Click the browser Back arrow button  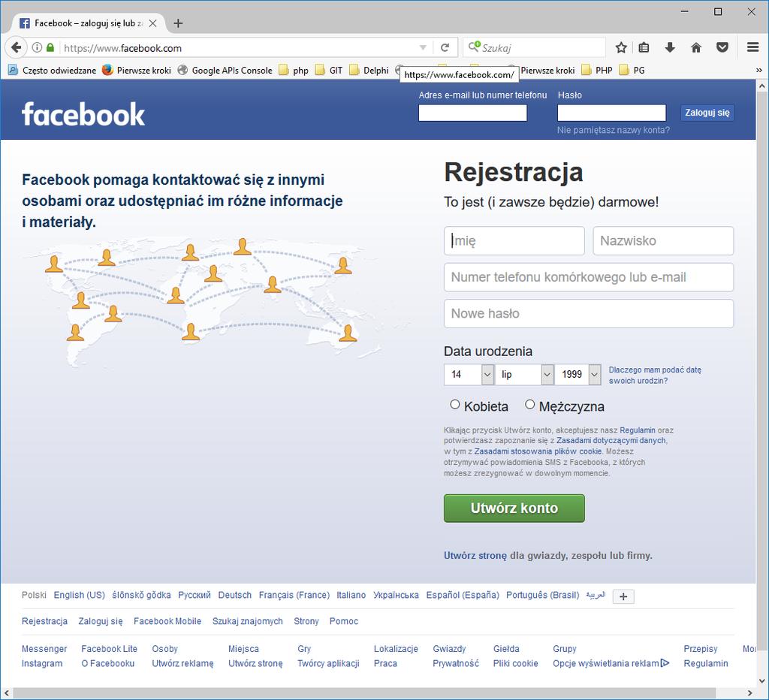point(16,47)
